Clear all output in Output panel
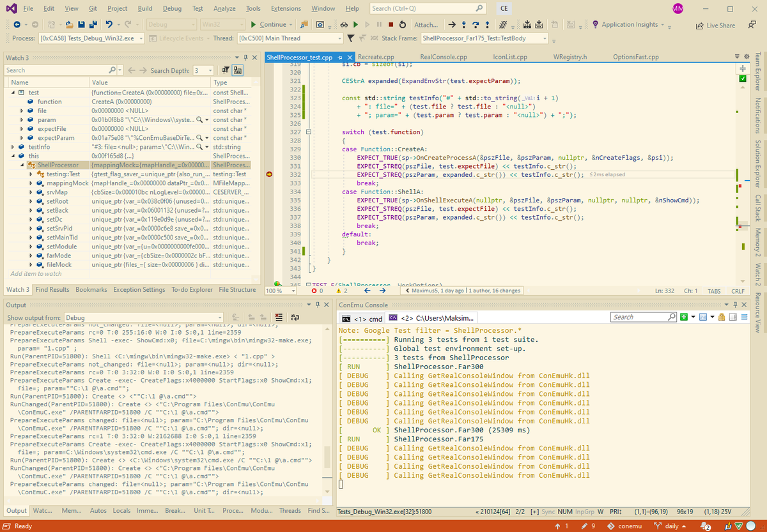767x532 pixels. (x=279, y=317)
